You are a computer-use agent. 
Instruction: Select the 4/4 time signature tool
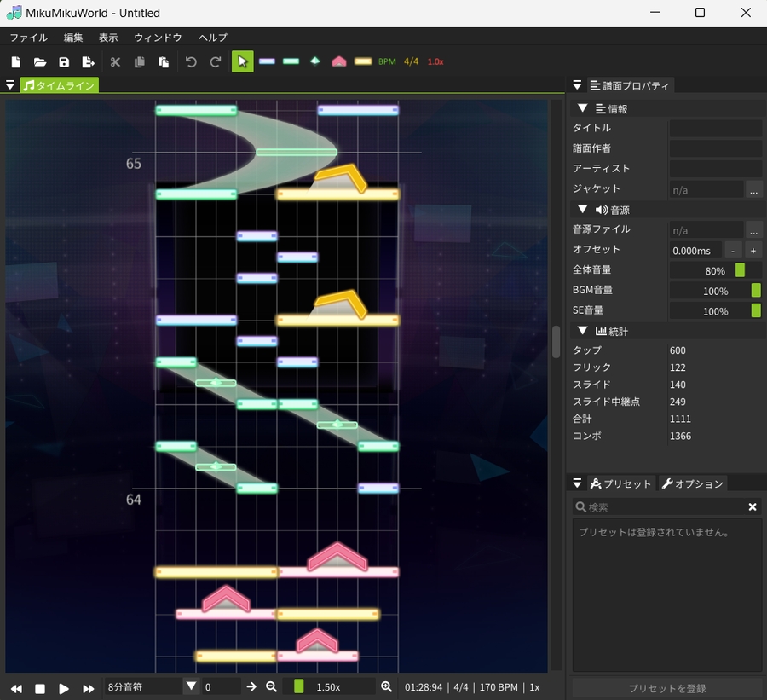(412, 61)
